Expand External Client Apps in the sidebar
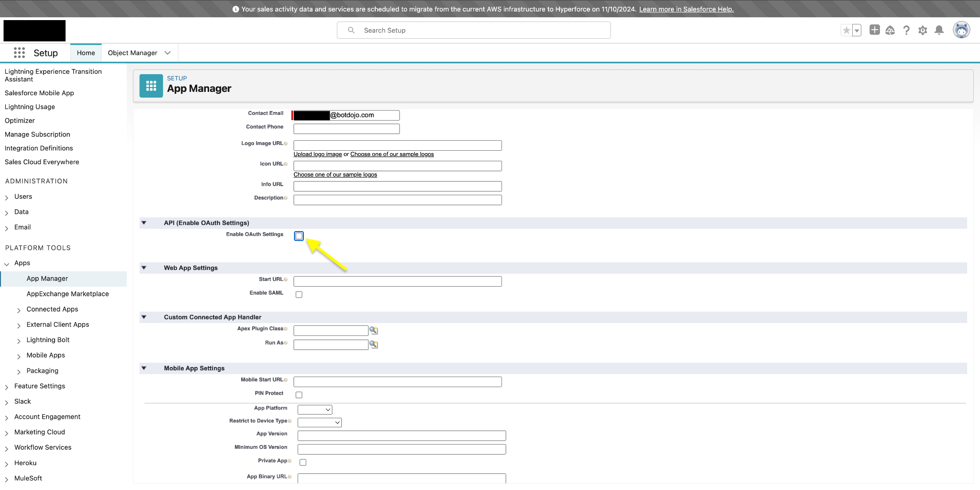The height and width of the screenshot is (490, 980). tap(19, 325)
